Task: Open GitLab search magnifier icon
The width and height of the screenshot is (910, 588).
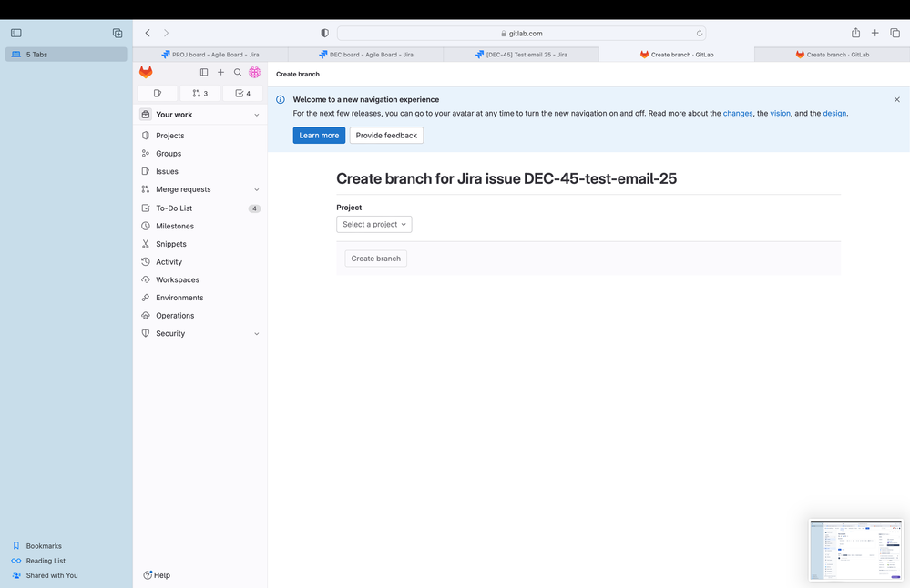Action: pyautogui.click(x=238, y=73)
